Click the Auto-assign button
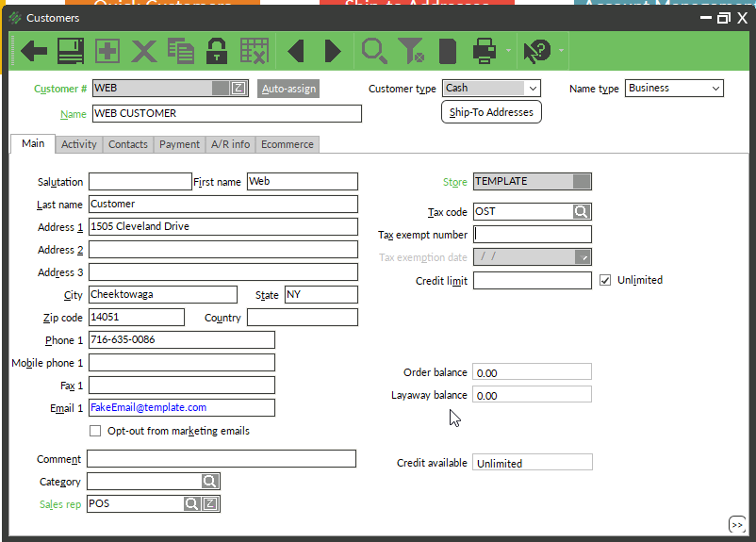The image size is (756, 542). coord(288,89)
